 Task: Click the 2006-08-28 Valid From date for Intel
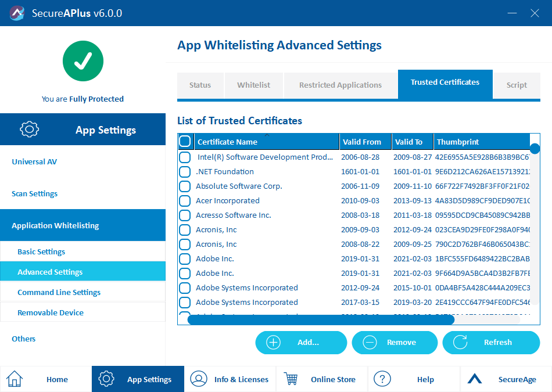coord(360,157)
